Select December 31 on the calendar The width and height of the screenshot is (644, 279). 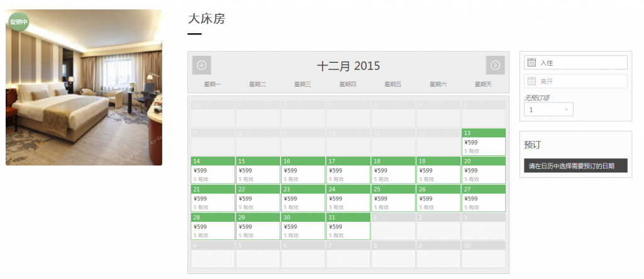click(348, 226)
